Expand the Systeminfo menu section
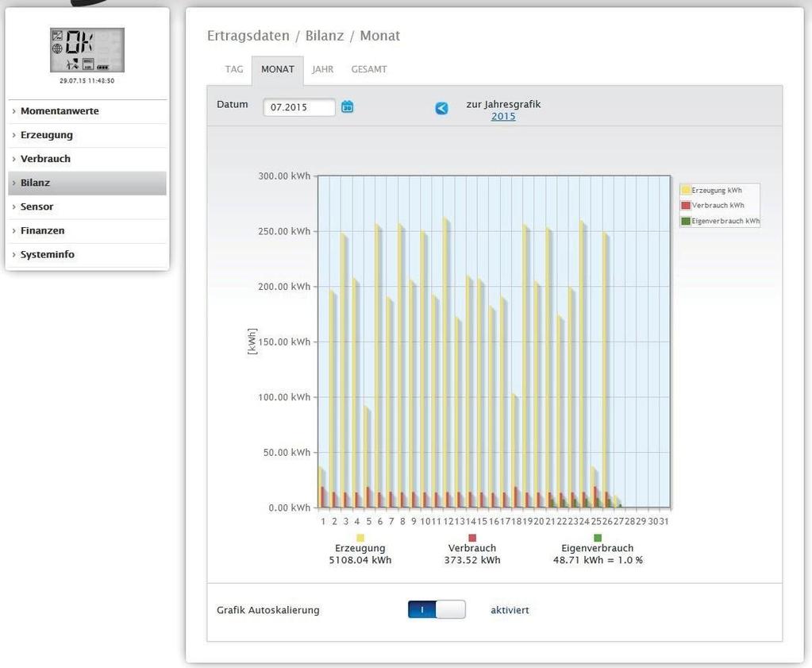This screenshot has width=812, height=668. (x=87, y=254)
